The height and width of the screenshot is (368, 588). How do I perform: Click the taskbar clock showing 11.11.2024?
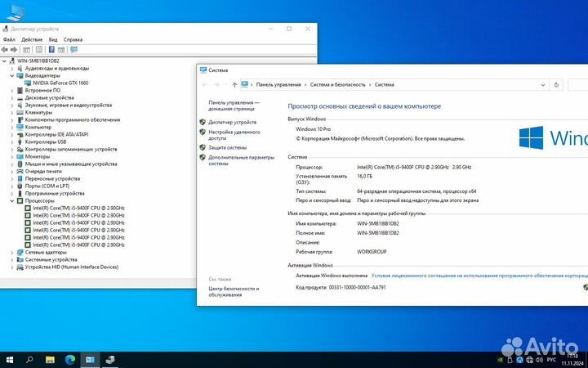(571, 360)
